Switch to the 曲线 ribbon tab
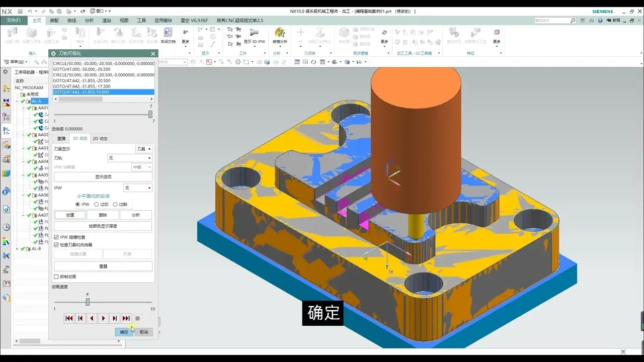Viewport: 644px width, 362px height. point(72,21)
